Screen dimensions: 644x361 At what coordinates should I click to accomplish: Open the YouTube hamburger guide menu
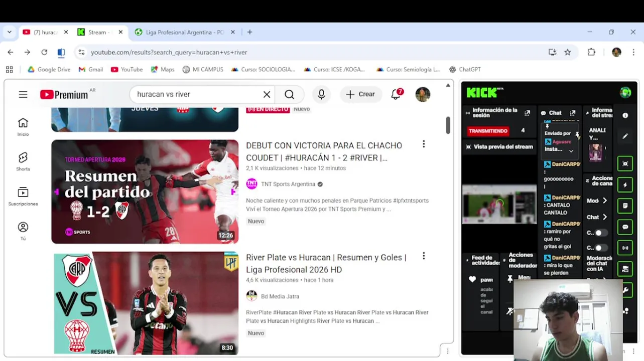click(x=23, y=94)
